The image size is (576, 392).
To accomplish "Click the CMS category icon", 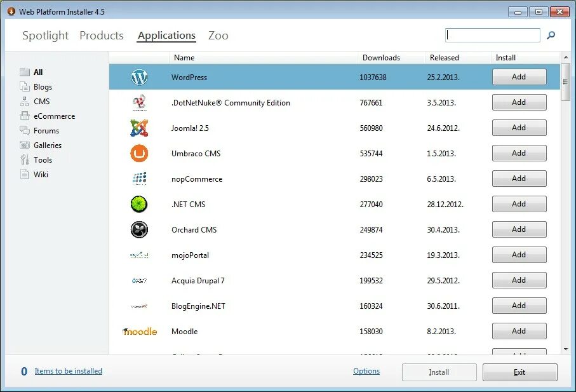I will pos(25,102).
